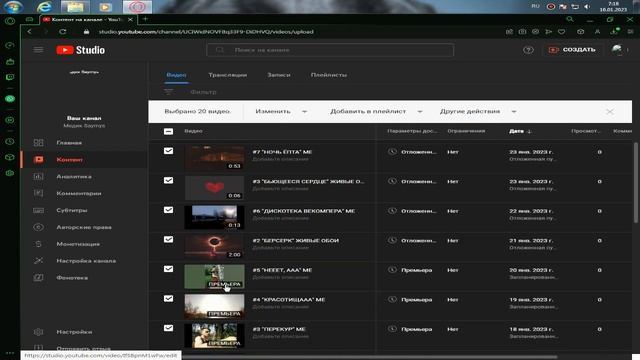Toggle the select-all header checkbox

pos(168,131)
